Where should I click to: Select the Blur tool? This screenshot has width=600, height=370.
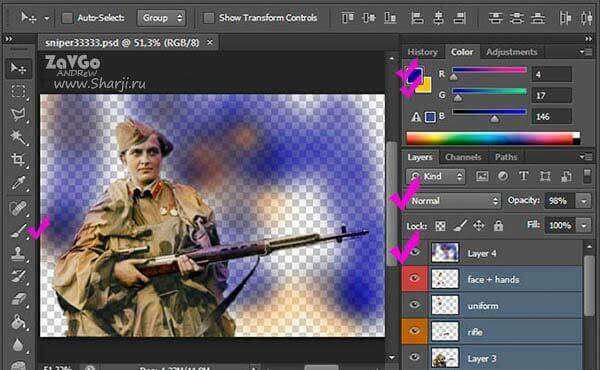coord(18,345)
